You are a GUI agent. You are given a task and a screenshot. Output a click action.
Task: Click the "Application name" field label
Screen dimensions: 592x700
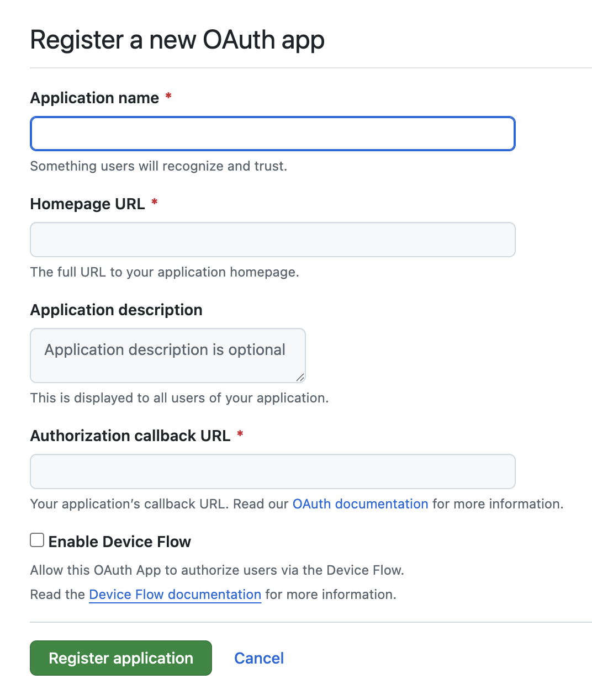click(x=94, y=98)
